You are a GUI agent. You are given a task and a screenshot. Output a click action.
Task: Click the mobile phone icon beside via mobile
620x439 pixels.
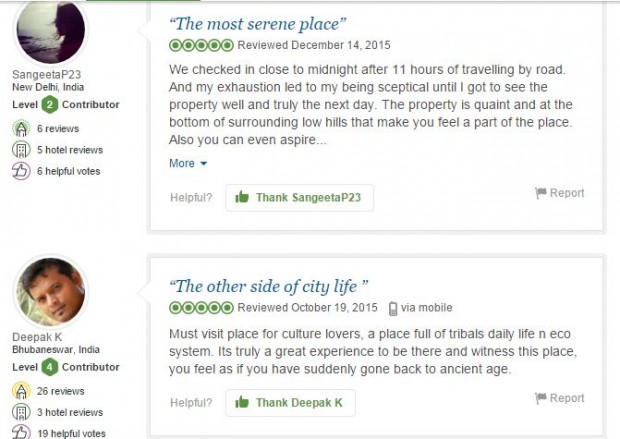[x=393, y=307]
